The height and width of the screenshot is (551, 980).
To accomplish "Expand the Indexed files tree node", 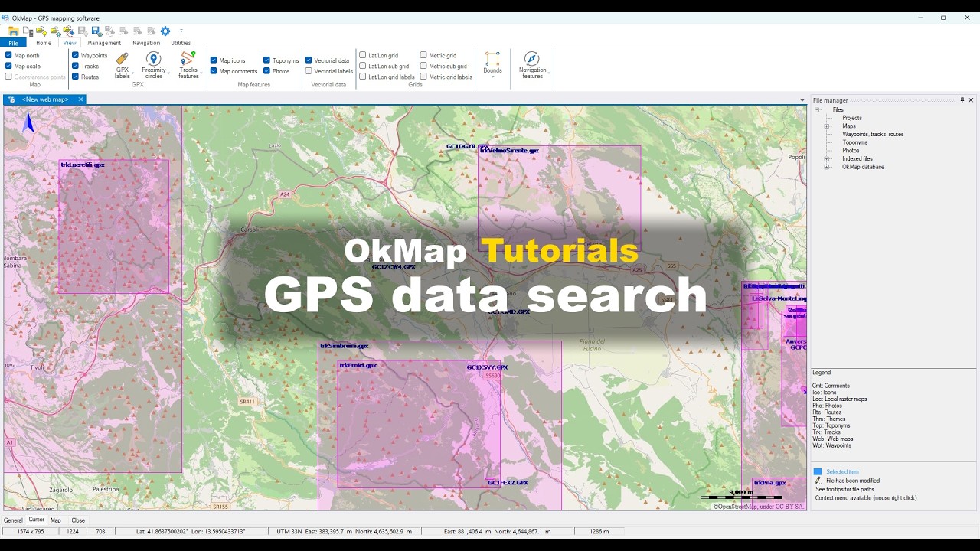I will tap(826, 158).
